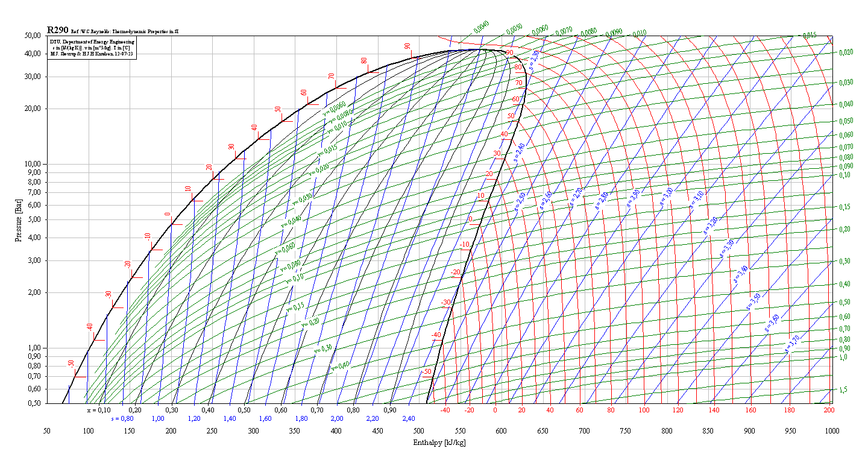Click the 30,00 pressure axis tick
The height and width of the screenshot is (460, 868).
click(31, 77)
